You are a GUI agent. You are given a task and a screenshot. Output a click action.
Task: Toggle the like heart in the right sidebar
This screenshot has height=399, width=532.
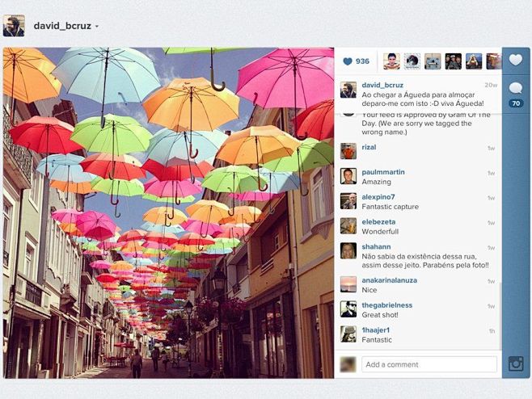click(x=516, y=61)
